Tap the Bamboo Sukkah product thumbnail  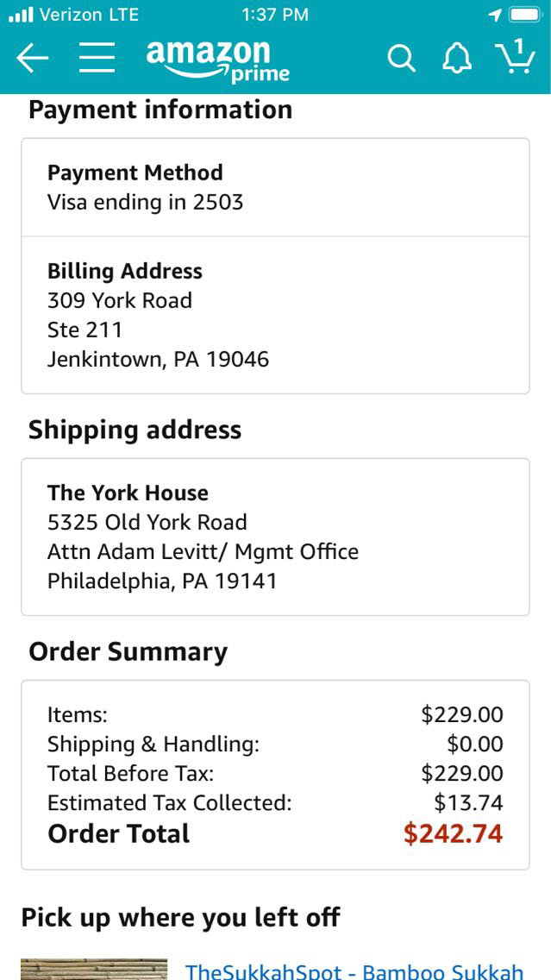tap(94, 969)
